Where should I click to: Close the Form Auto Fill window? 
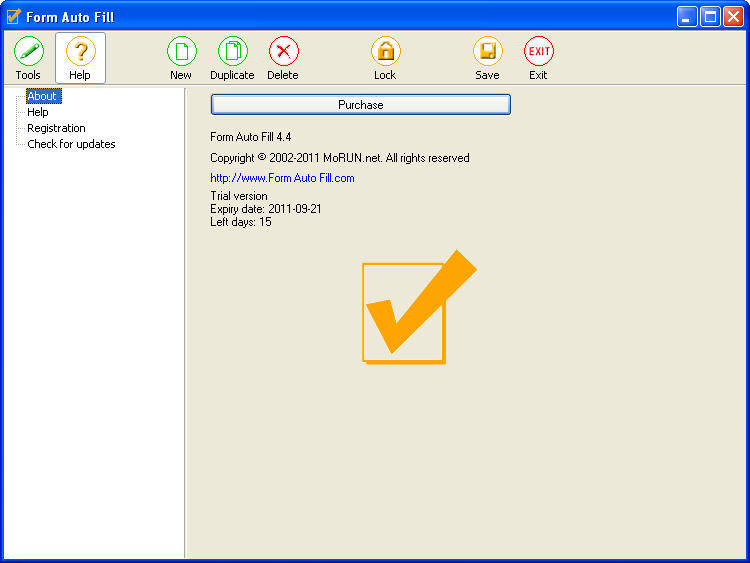pyautogui.click(x=733, y=17)
